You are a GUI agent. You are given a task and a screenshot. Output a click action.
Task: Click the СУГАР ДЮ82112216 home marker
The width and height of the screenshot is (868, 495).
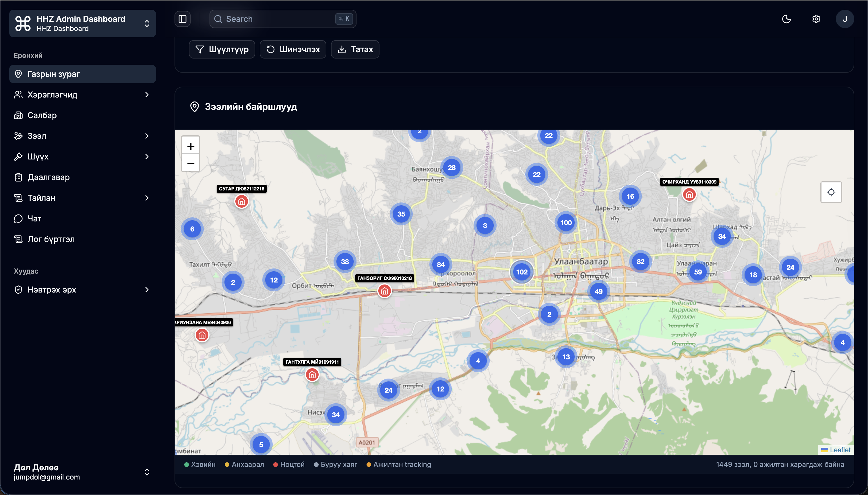(242, 202)
